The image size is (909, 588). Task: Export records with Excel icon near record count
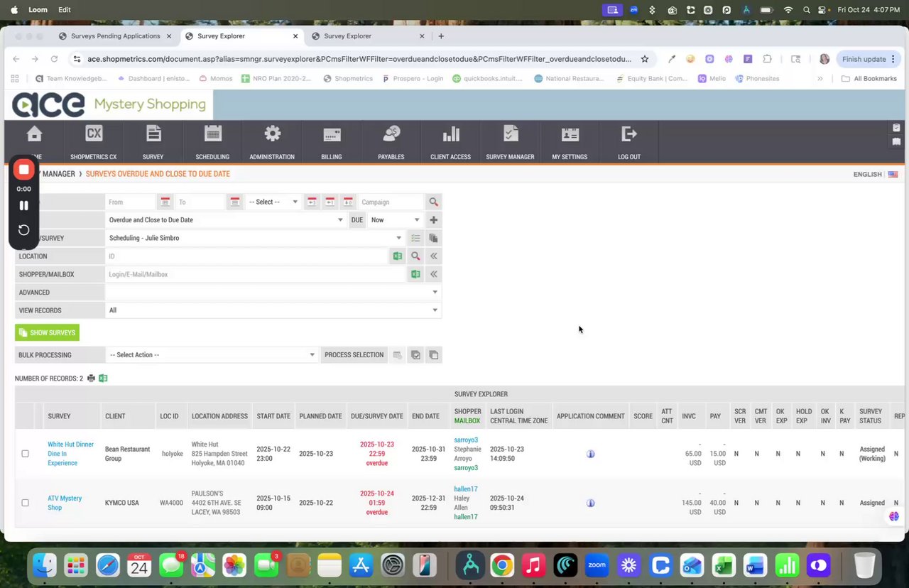click(x=103, y=379)
